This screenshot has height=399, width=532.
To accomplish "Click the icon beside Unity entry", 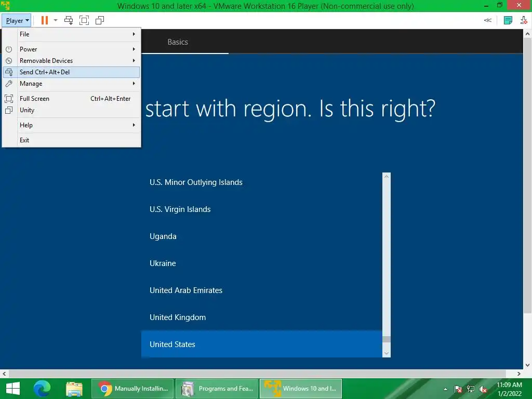I will click(x=9, y=110).
